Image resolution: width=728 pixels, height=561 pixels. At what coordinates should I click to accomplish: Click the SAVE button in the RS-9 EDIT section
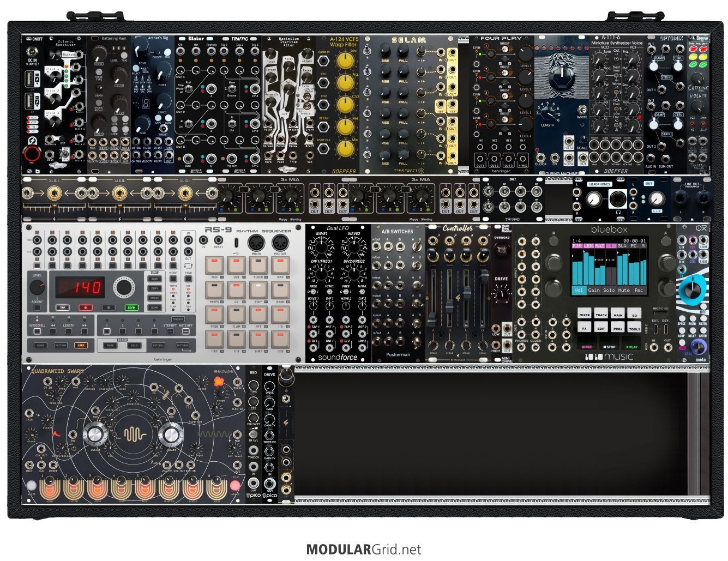click(154, 279)
